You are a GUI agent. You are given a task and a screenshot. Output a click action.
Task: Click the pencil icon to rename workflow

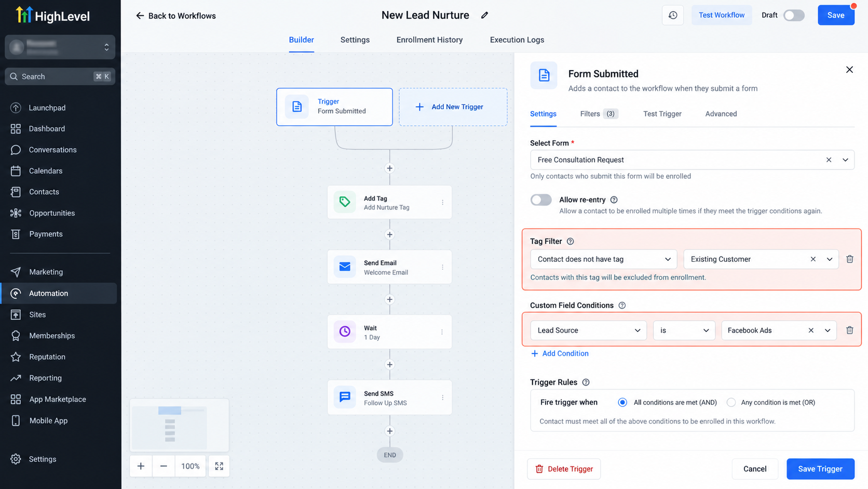coord(484,16)
